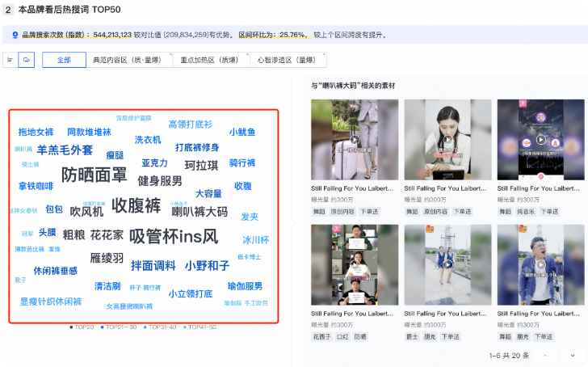This screenshot has height=367, width=588.
Task: Click the word 洗衣机
Action: (x=148, y=140)
